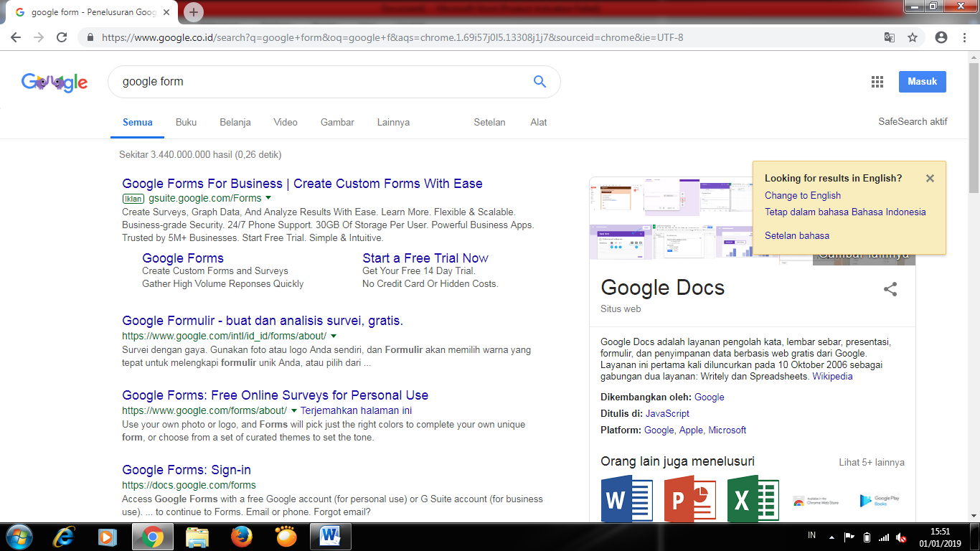This screenshot has width=980, height=551.
Task: Click the translate page icon in address bar
Action: pyautogui.click(x=890, y=37)
